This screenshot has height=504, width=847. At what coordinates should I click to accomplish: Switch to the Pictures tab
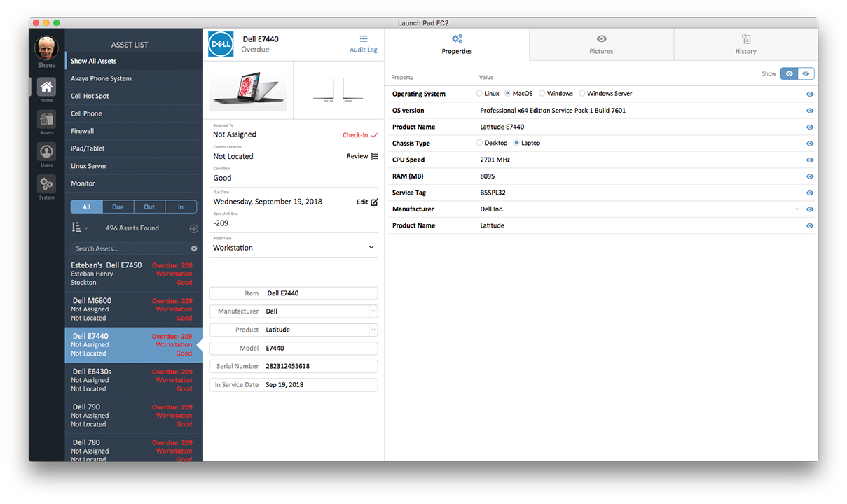coord(601,45)
